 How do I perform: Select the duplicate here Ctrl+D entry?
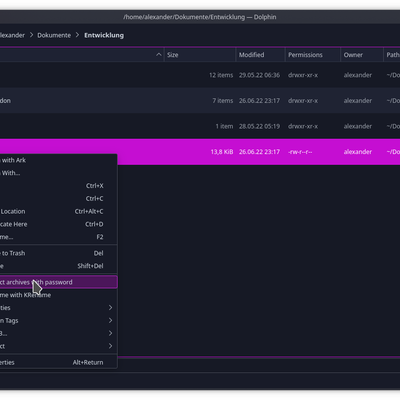point(58,224)
